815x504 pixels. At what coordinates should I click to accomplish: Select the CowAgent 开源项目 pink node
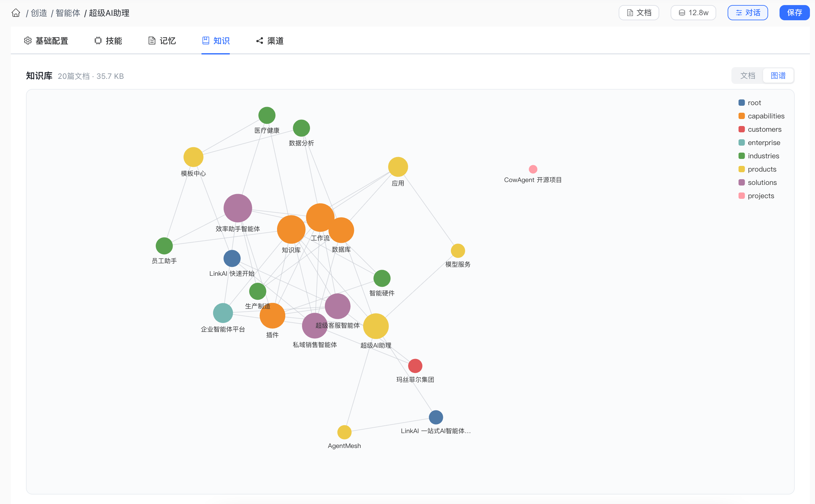(533, 169)
